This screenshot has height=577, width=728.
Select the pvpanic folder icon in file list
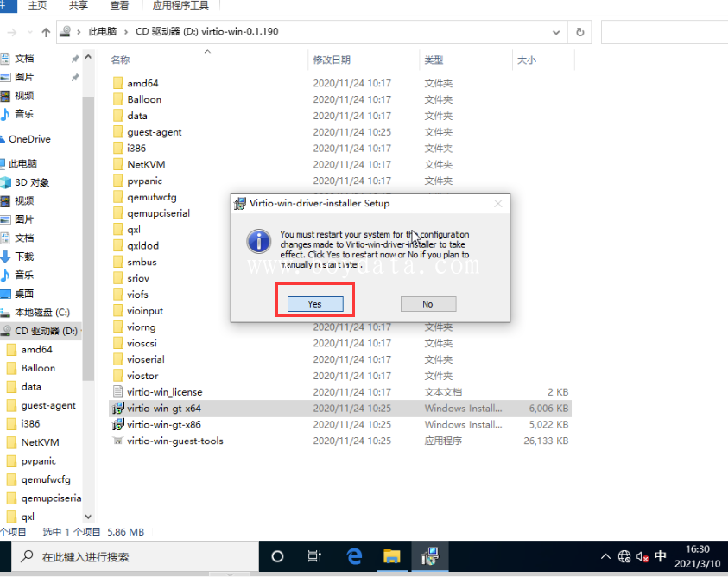(x=118, y=181)
